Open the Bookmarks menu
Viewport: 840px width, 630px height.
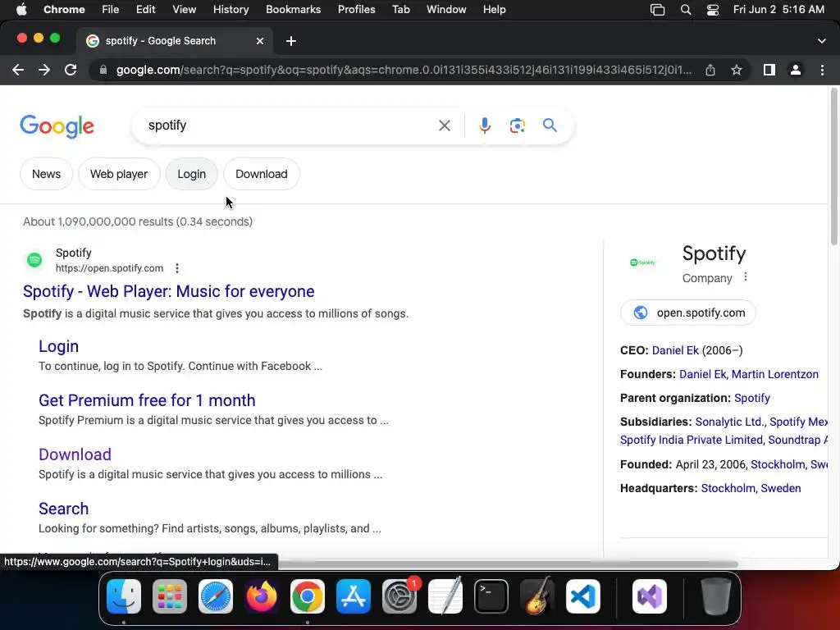pyautogui.click(x=293, y=10)
